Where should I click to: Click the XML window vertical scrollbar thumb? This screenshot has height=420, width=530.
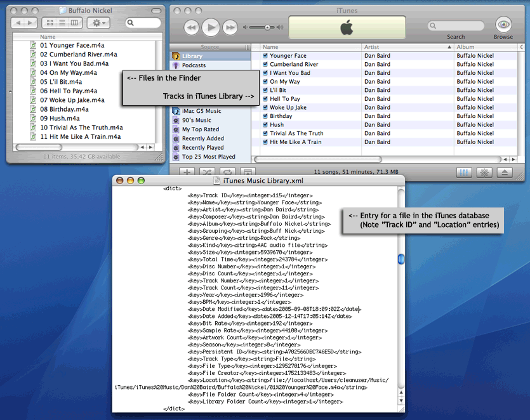point(401,259)
